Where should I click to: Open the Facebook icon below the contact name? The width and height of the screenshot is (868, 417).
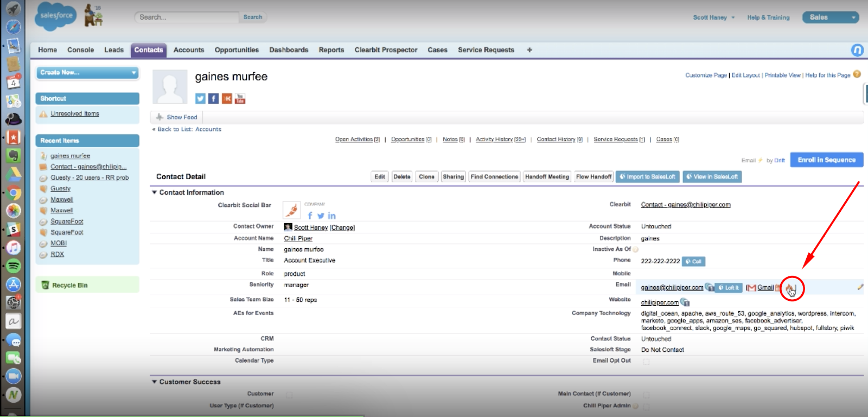(214, 98)
